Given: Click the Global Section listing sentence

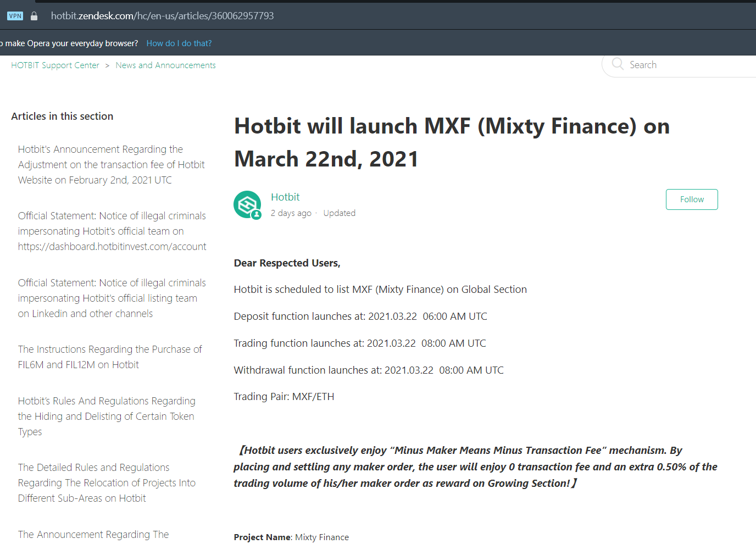Looking at the screenshot, I should pos(380,290).
